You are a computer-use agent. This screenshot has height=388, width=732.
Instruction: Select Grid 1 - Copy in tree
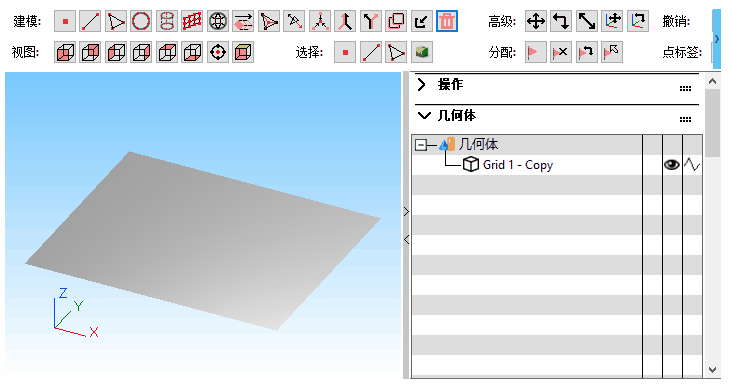(x=518, y=165)
